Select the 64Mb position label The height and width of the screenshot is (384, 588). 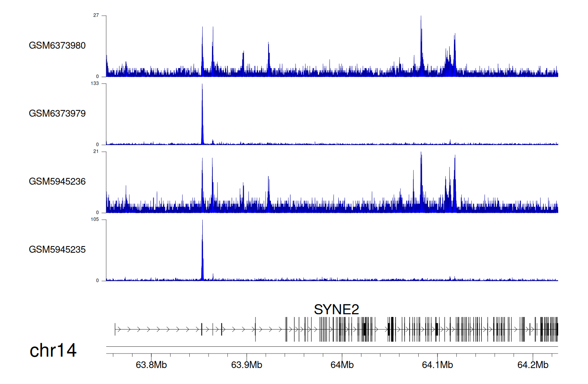tap(342, 365)
